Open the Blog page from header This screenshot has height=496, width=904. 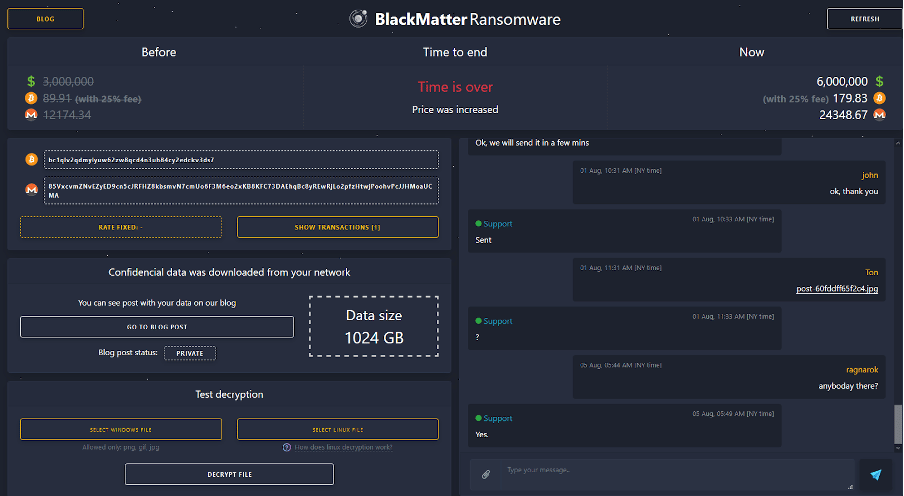(46, 19)
